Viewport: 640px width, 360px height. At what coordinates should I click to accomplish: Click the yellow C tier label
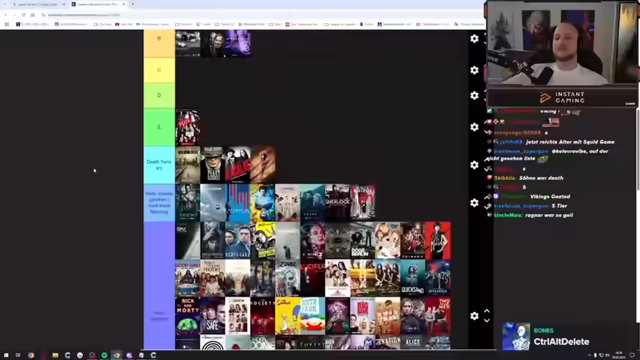click(159, 70)
